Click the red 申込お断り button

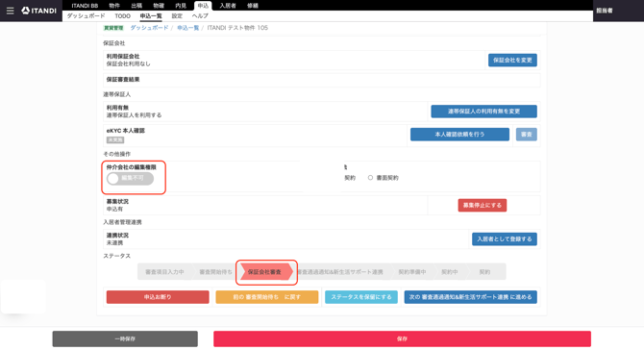[x=158, y=297]
